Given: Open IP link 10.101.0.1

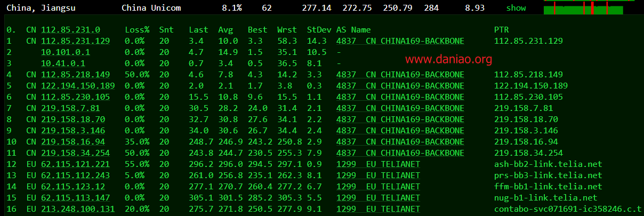Looking at the screenshot, I should tap(66, 52).
